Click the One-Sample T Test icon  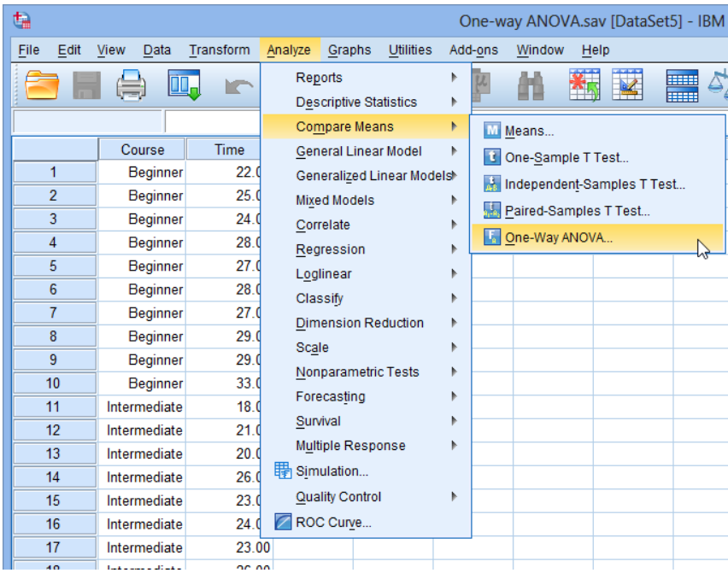[x=491, y=157]
